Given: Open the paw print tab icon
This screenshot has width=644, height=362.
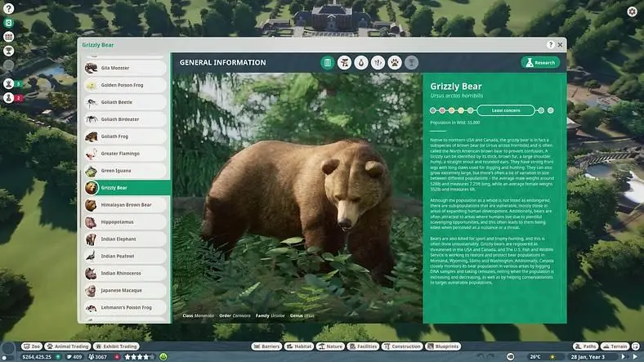Looking at the screenshot, I should [395, 63].
